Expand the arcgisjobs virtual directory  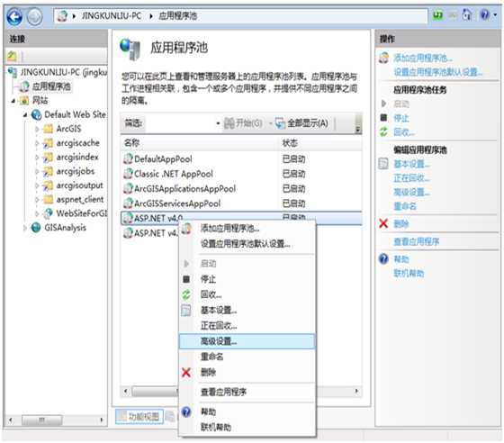(x=37, y=171)
